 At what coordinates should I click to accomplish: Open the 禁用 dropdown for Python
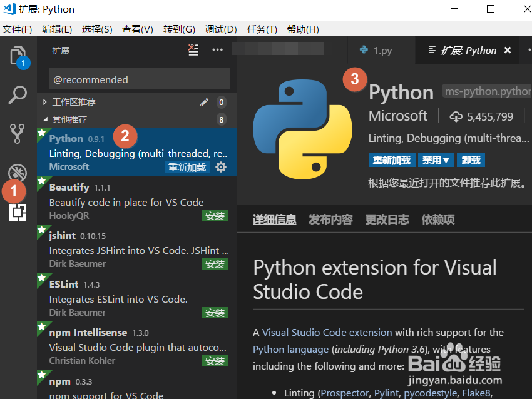436,160
